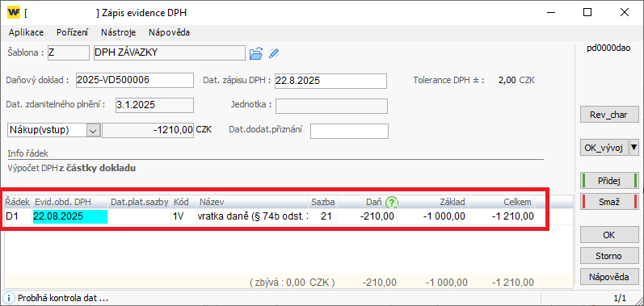
Task: Click the rate cell showing 21
Action: click(323, 216)
